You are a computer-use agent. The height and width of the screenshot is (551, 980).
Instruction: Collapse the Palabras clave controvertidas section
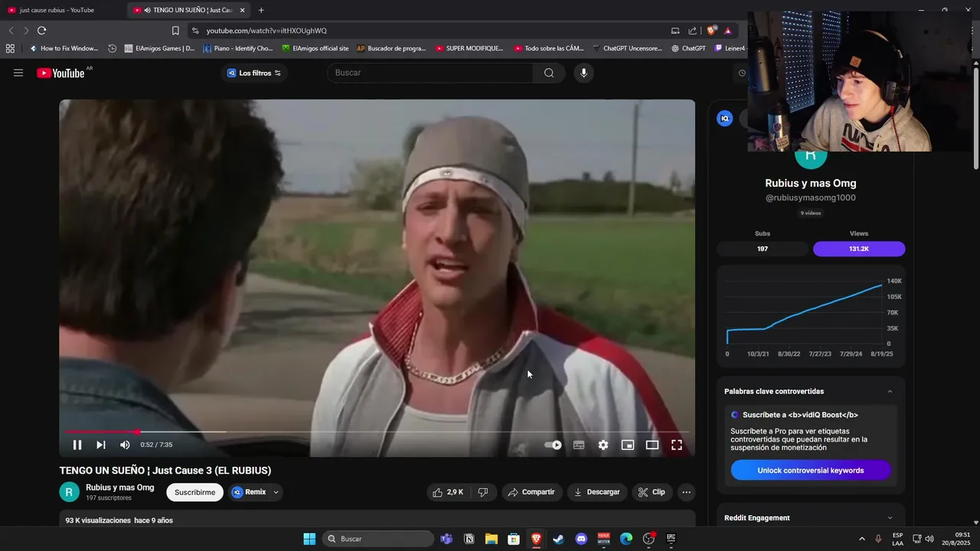click(890, 391)
